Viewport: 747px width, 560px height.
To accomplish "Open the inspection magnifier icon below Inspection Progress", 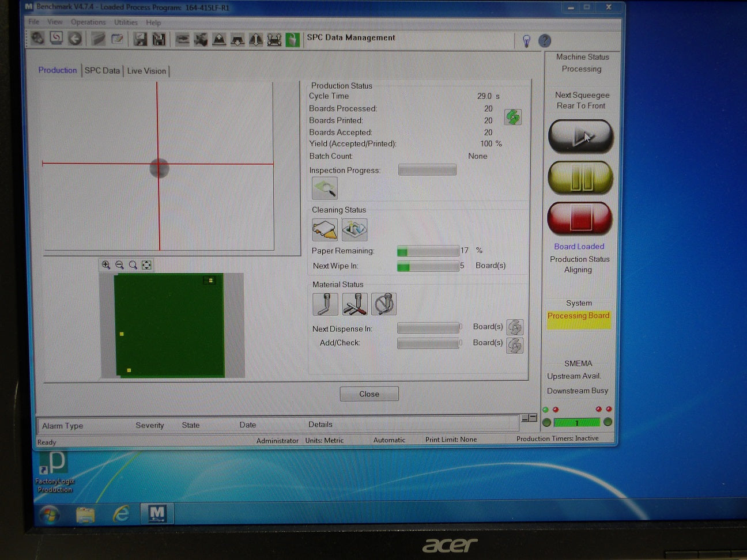I will click(324, 188).
